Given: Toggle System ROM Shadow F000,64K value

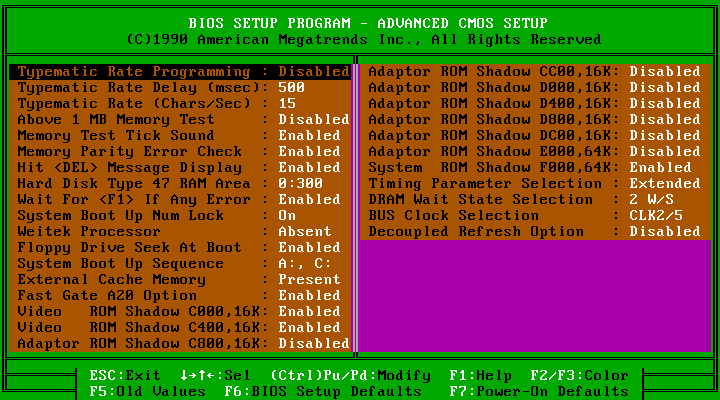Looking at the screenshot, I should 660,168.
